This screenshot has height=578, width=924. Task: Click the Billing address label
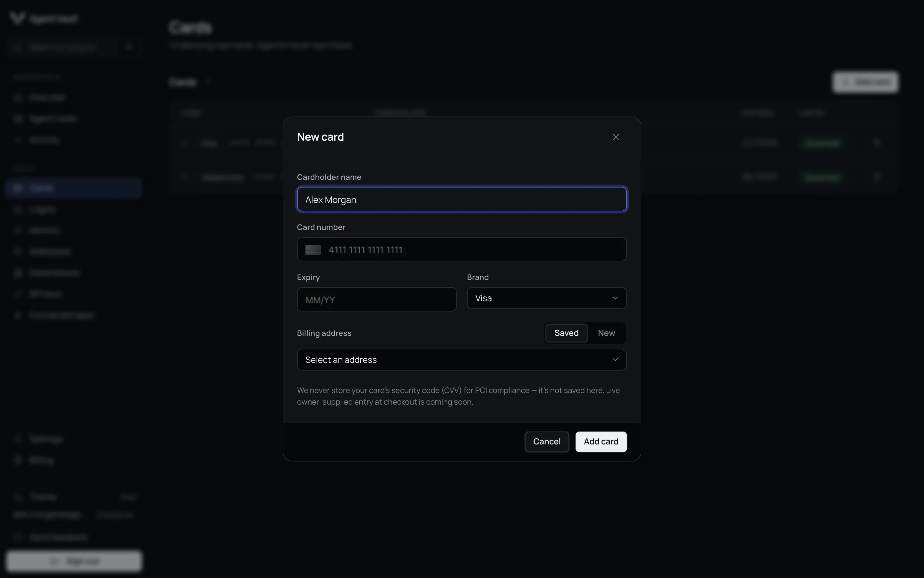tap(324, 333)
